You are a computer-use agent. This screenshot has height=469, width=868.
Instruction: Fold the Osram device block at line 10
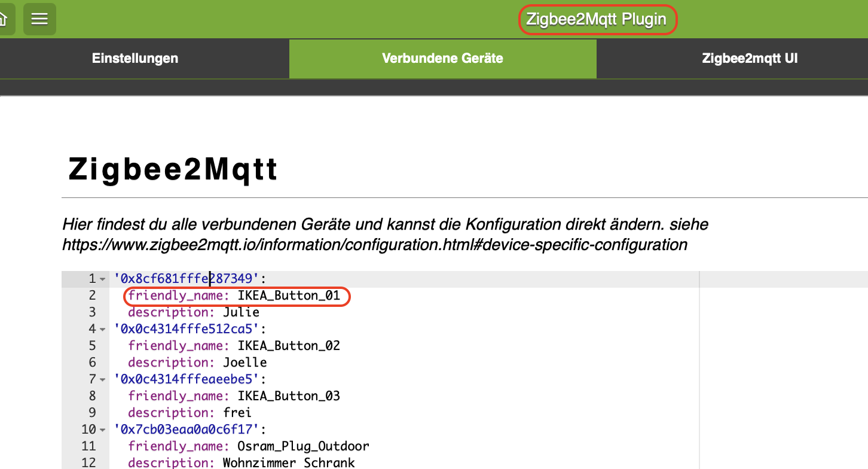pos(102,430)
